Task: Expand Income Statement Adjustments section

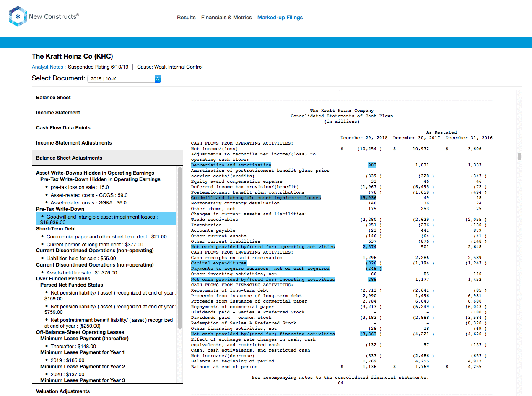Action: tap(107, 143)
